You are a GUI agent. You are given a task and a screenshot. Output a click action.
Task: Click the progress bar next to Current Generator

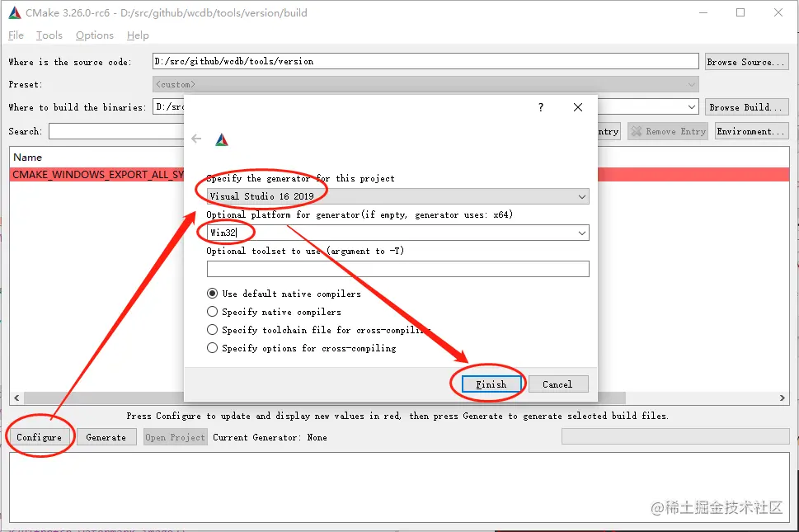(x=675, y=436)
